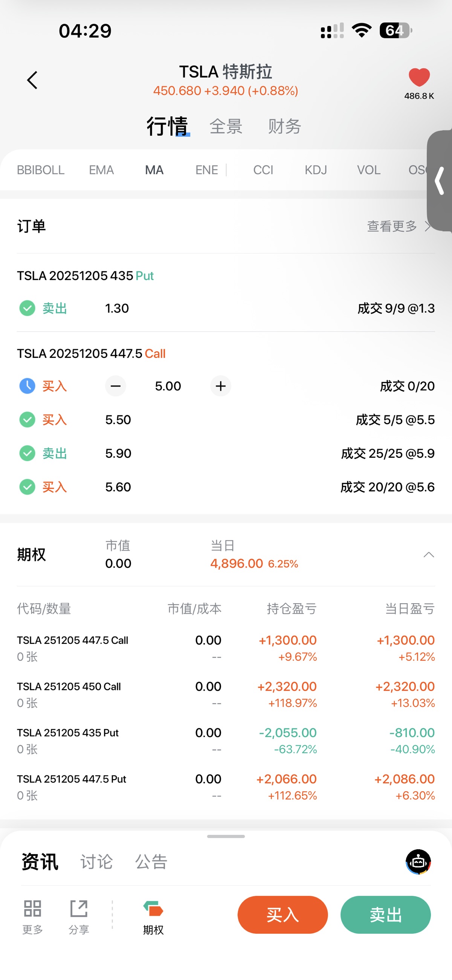The height and width of the screenshot is (980, 452).
Task: Switch to the 全景 tab
Action: [226, 126]
